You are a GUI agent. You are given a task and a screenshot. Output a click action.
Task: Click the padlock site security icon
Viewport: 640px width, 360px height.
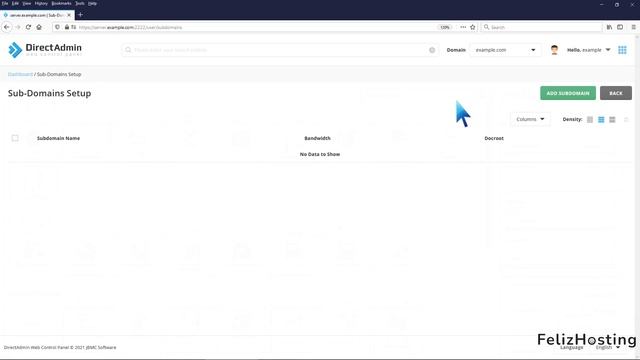point(67,27)
